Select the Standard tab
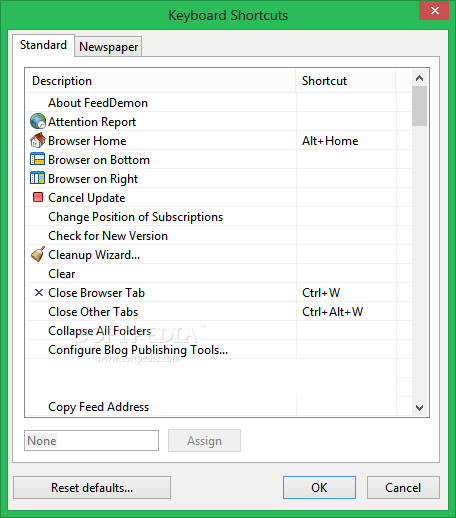Screen dimensions: 456x518 coord(43,45)
